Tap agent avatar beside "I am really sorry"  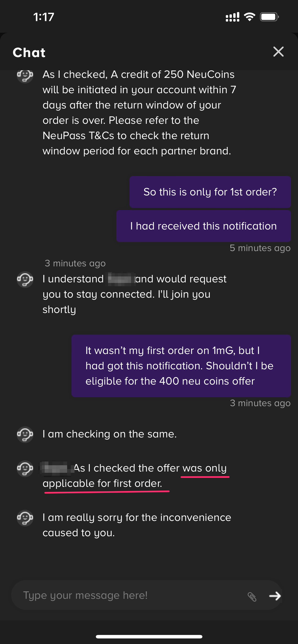pyautogui.click(x=25, y=518)
